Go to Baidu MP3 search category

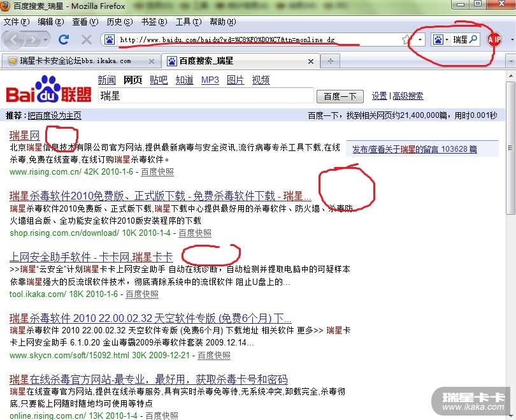coord(210,80)
